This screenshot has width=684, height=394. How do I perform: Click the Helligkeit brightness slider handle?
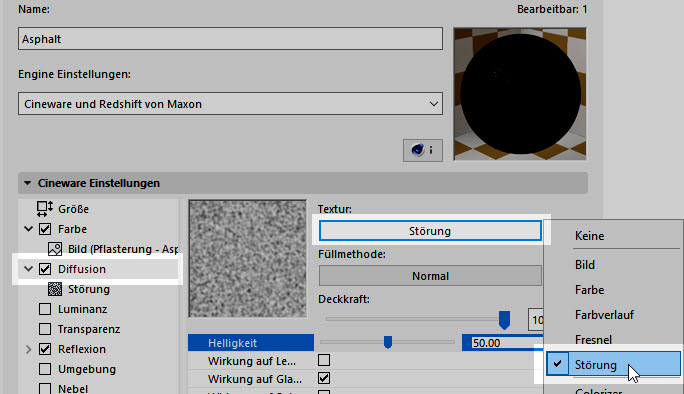pyautogui.click(x=388, y=342)
